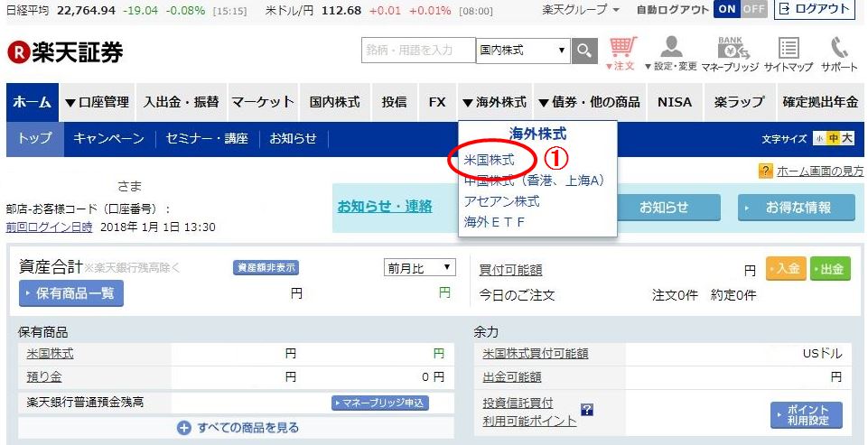This screenshot has height=445, width=868.
Task: Open the 買付可能額 link
Action: 510,270
